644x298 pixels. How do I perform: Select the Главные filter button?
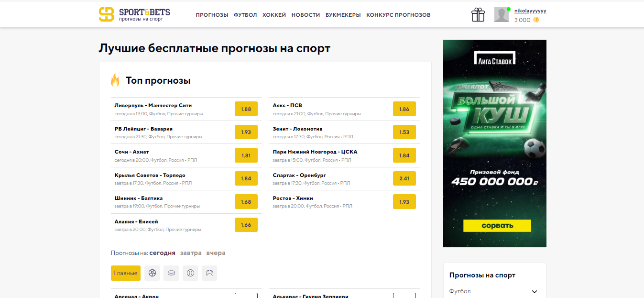126,273
